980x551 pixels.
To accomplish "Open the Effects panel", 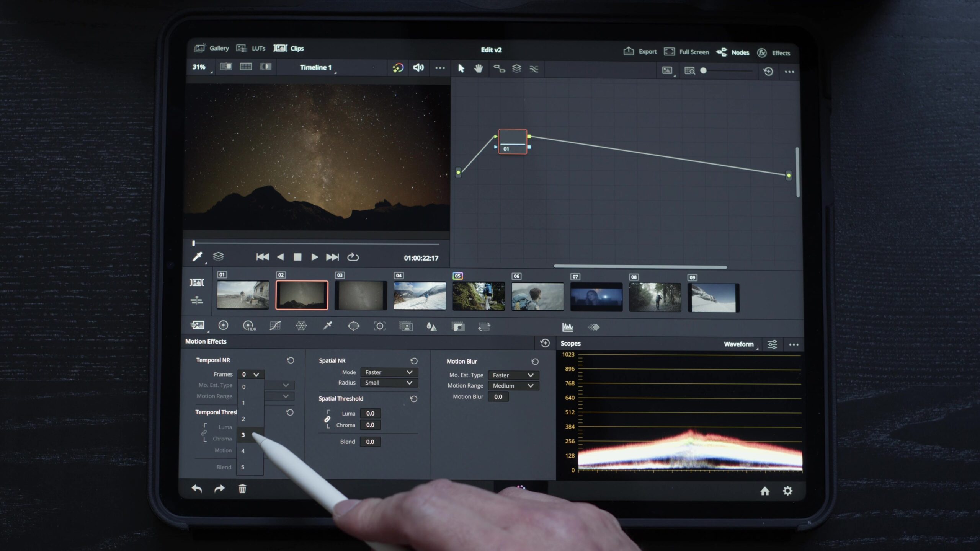I will (774, 53).
